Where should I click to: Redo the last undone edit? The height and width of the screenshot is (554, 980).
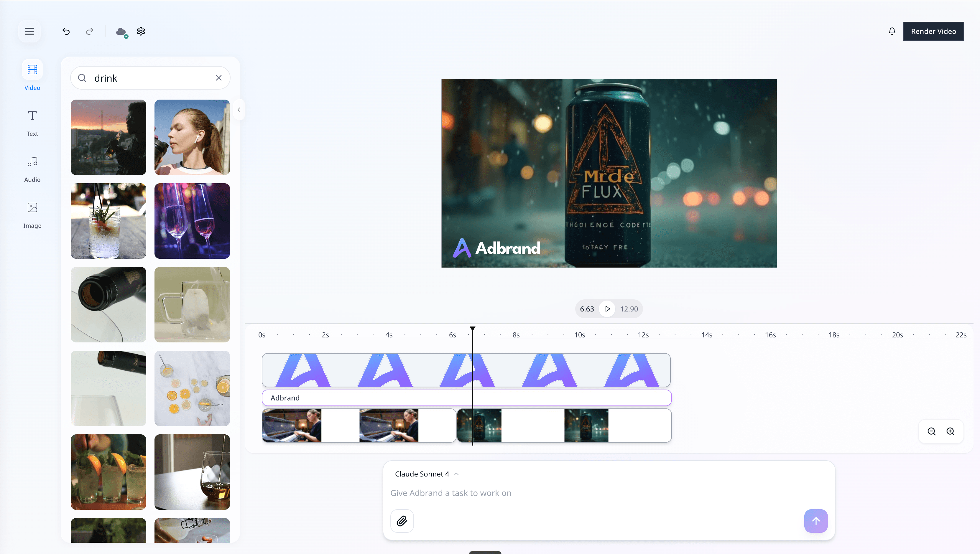(89, 31)
